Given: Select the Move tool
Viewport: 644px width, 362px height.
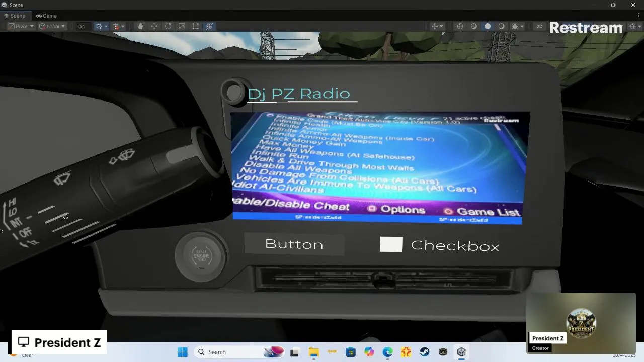Looking at the screenshot, I should point(154,26).
